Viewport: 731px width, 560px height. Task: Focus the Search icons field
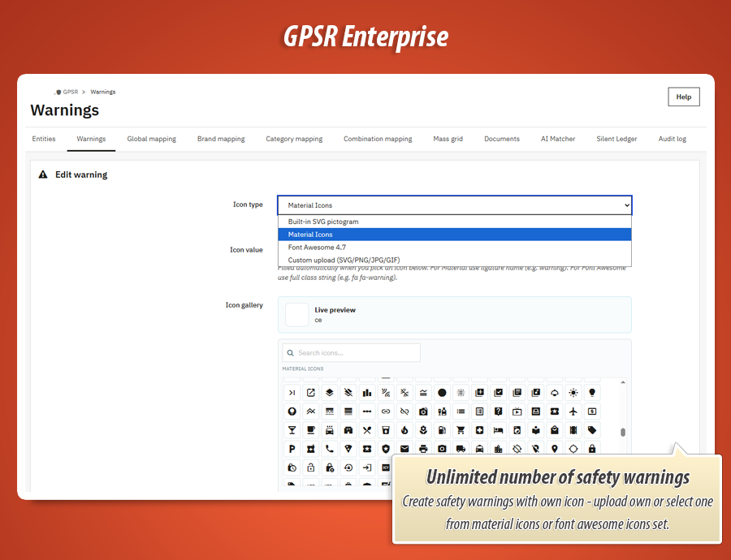point(351,353)
